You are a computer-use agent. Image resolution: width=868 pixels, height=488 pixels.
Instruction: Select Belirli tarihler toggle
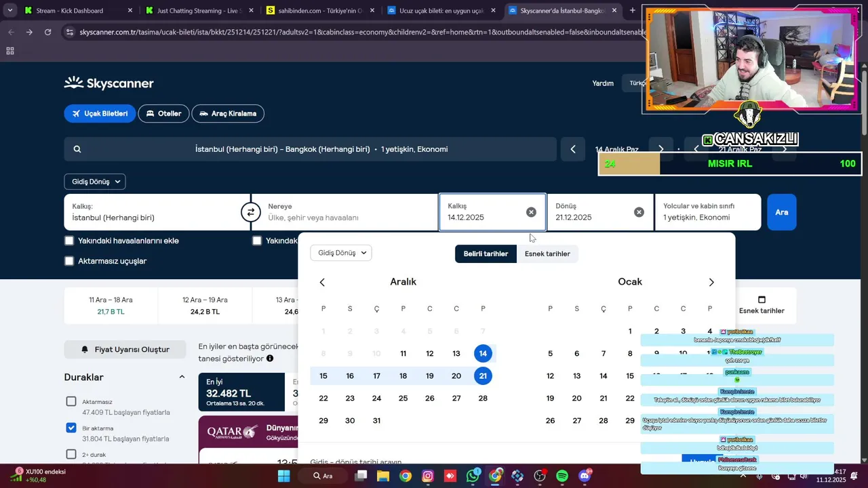point(486,254)
